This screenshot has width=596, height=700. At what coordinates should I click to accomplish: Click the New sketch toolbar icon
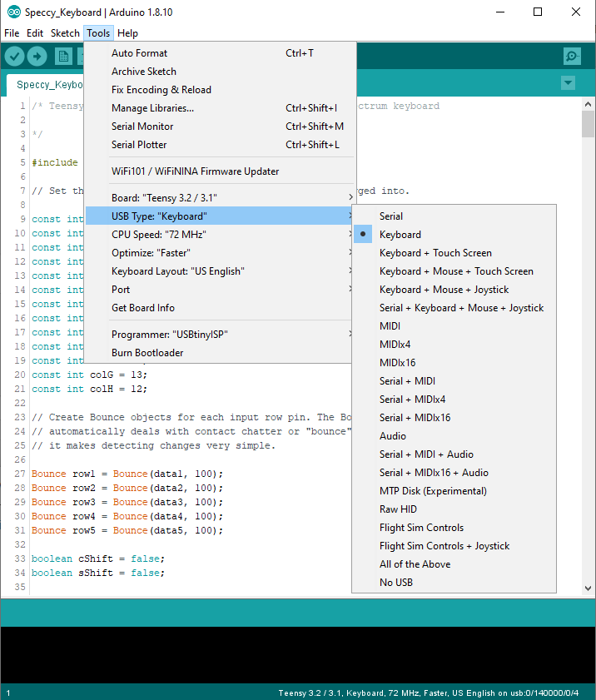[x=63, y=57]
